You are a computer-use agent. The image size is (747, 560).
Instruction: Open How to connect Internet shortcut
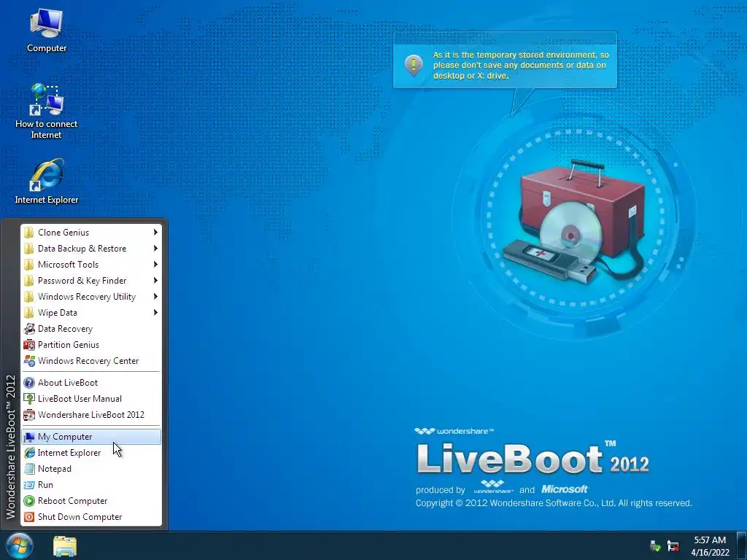(46, 111)
